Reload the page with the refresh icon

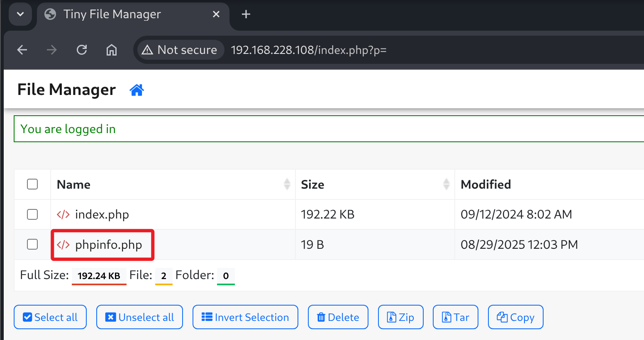coord(82,50)
